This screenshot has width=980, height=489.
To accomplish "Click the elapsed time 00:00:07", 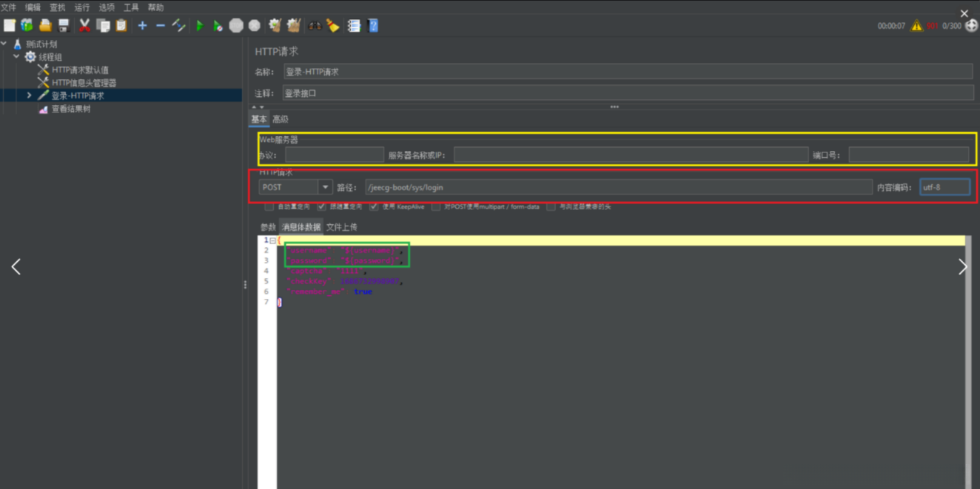I will pyautogui.click(x=891, y=26).
